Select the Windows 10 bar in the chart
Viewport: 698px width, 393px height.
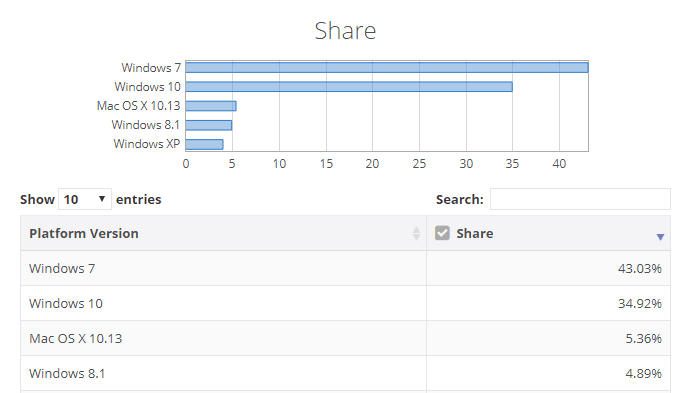(349, 86)
